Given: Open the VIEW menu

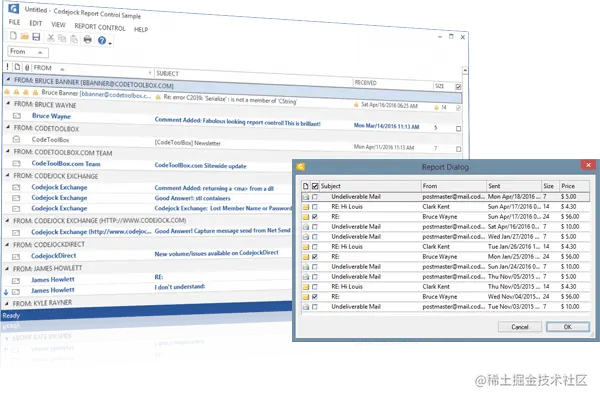Looking at the screenshot, I should [x=59, y=25].
